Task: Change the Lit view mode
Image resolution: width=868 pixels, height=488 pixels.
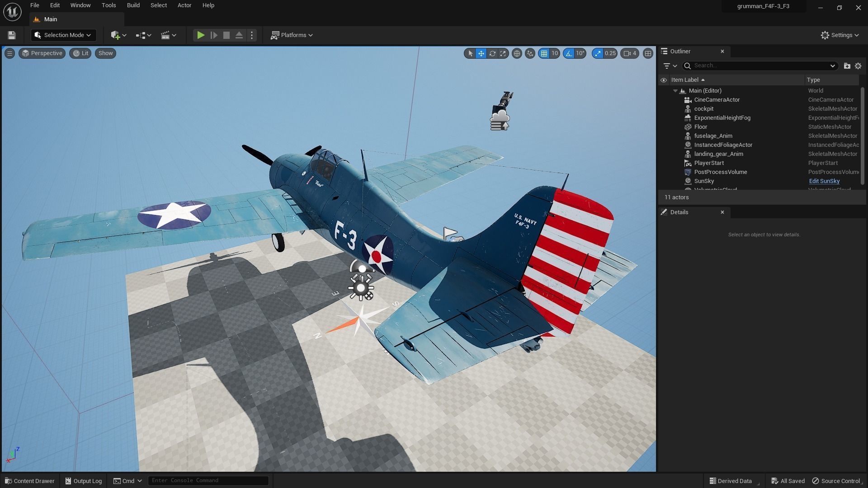Action: pos(80,53)
